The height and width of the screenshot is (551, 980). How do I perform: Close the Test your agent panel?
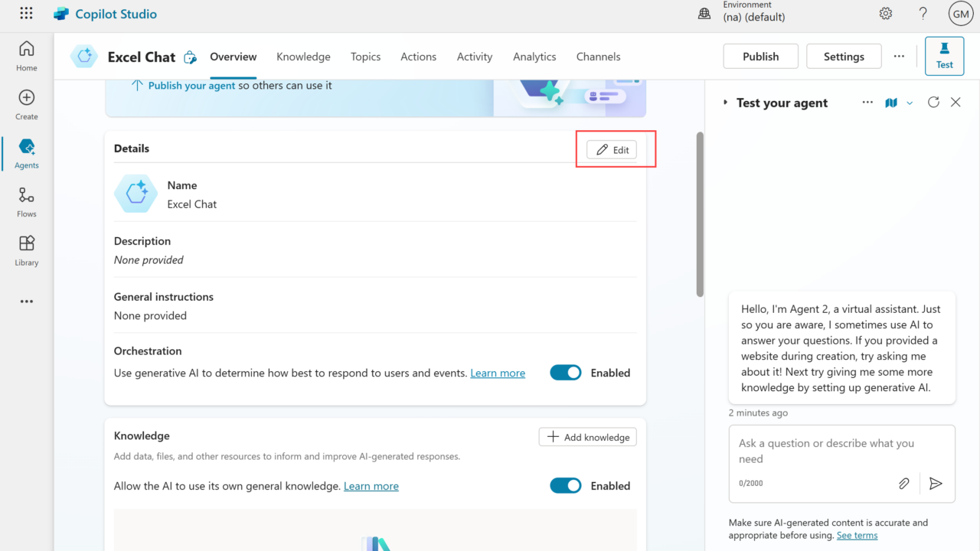[955, 103]
